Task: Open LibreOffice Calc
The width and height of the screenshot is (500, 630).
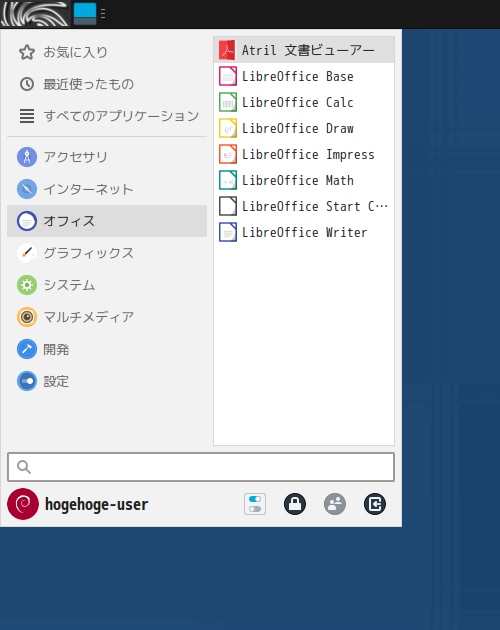Action: coord(304,102)
